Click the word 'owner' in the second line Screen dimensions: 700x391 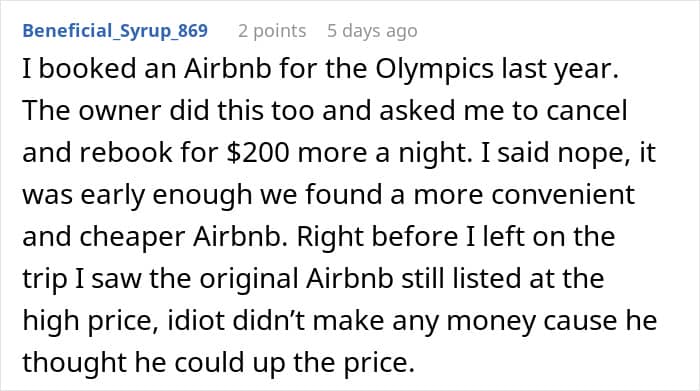(120, 112)
